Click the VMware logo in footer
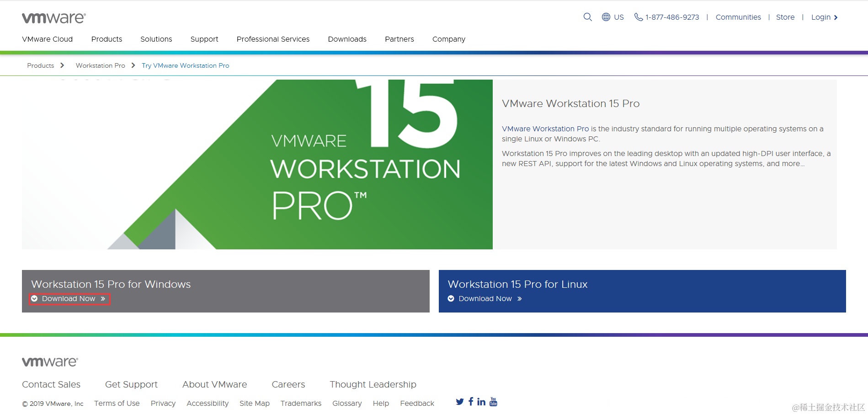This screenshot has width=868, height=415. [50, 361]
